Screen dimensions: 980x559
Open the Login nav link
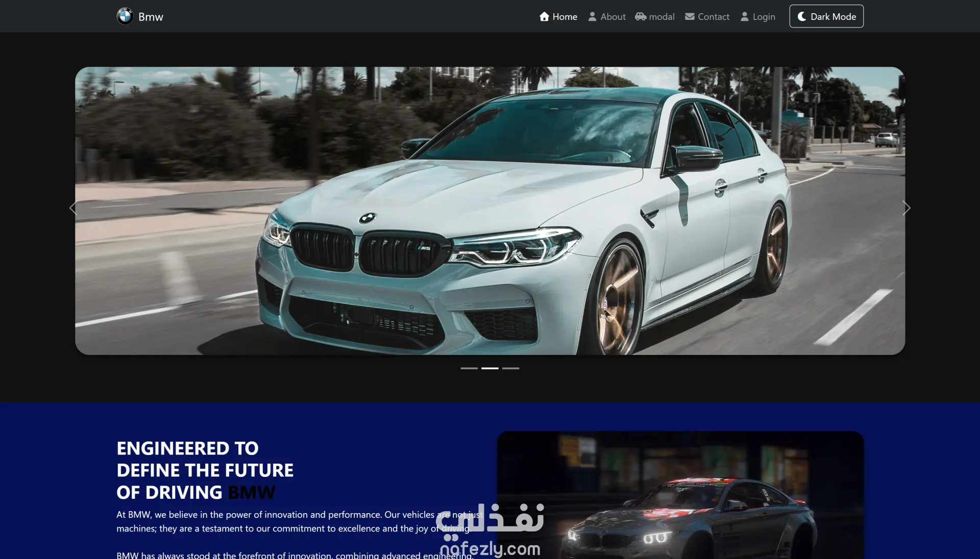click(x=764, y=17)
